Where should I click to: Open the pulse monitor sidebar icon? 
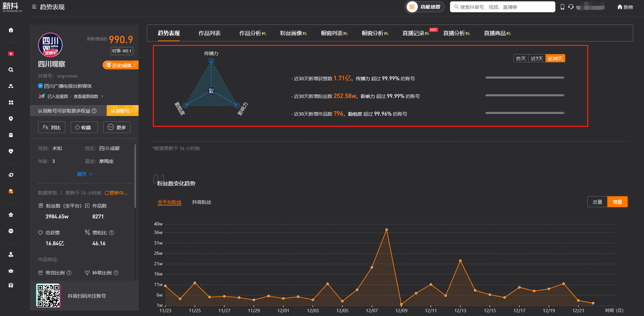11,231
